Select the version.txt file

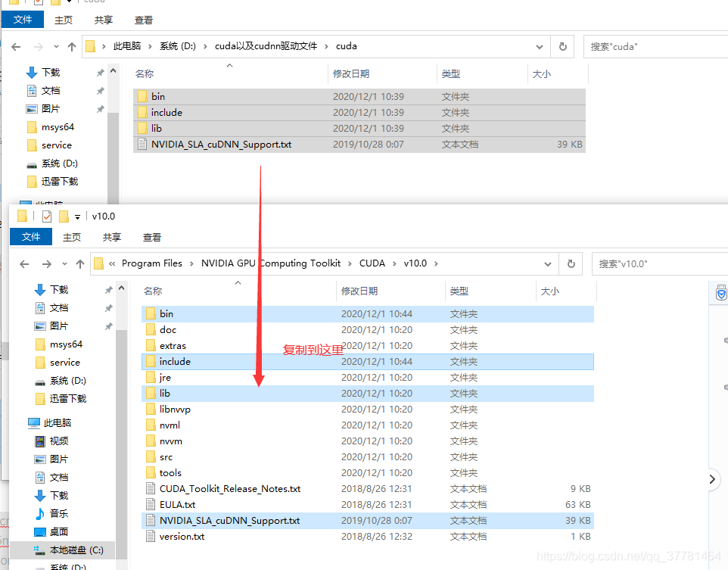pyautogui.click(x=367, y=537)
